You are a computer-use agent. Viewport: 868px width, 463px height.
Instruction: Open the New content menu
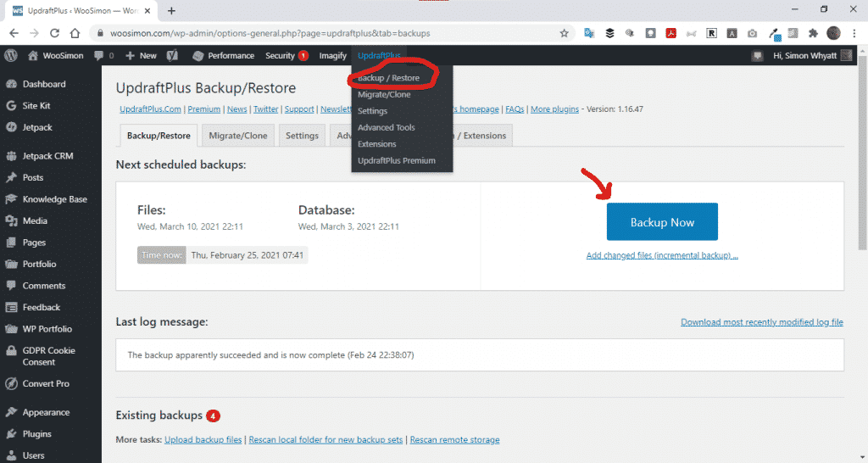tap(142, 55)
